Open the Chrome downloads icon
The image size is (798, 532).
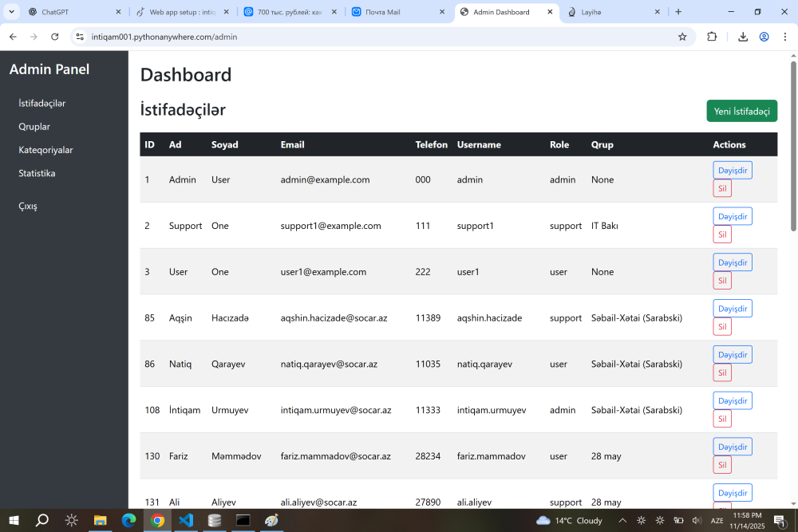pos(743,37)
